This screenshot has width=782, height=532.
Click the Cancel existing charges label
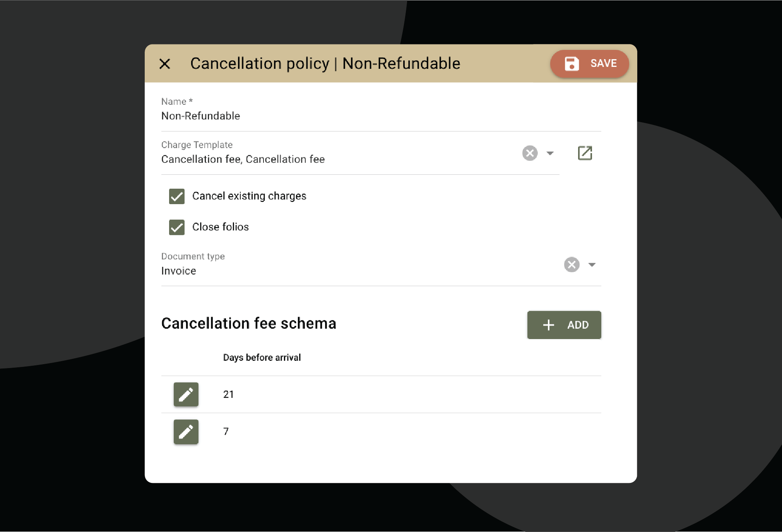249,196
